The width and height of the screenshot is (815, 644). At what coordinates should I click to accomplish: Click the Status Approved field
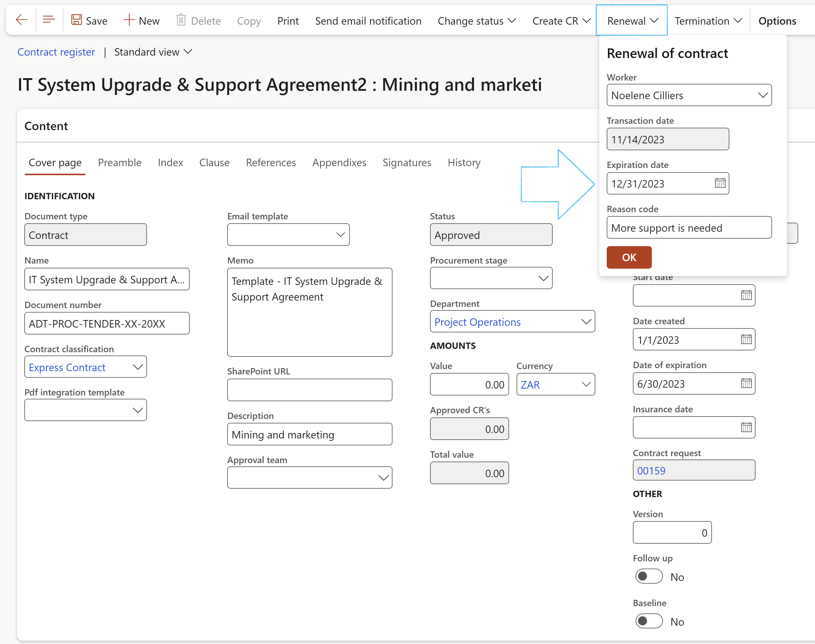pyautogui.click(x=491, y=235)
